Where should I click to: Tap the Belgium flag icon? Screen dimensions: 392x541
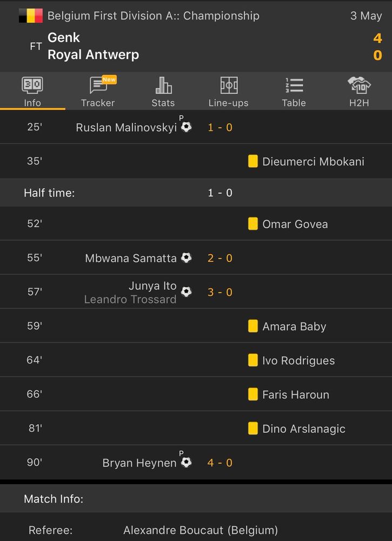click(x=30, y=16)
